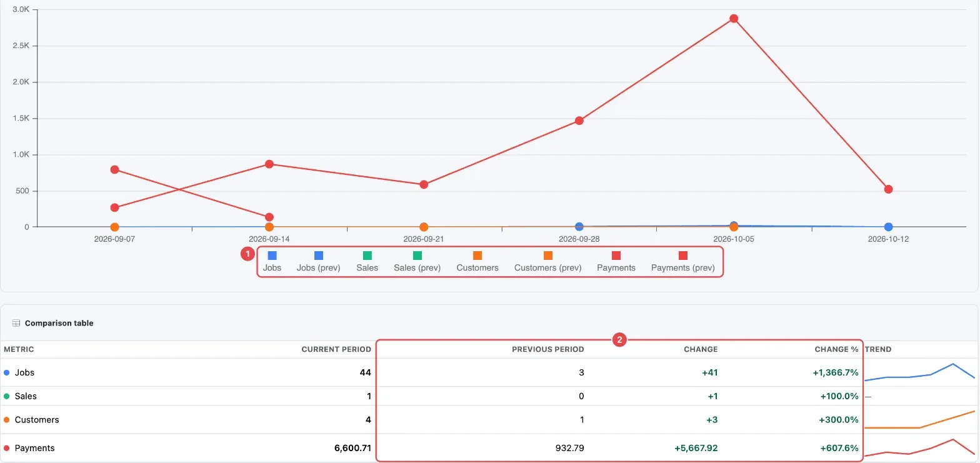Click the peak Payments data point on 2026-10-05
The image size is (980, 463).
tap(734, 19)
